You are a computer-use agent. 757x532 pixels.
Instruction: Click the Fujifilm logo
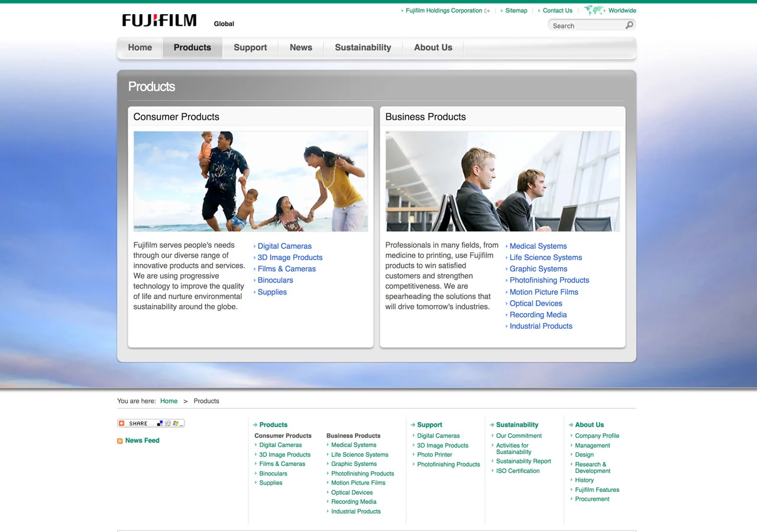pyautogui.click(x=159, y=21)
